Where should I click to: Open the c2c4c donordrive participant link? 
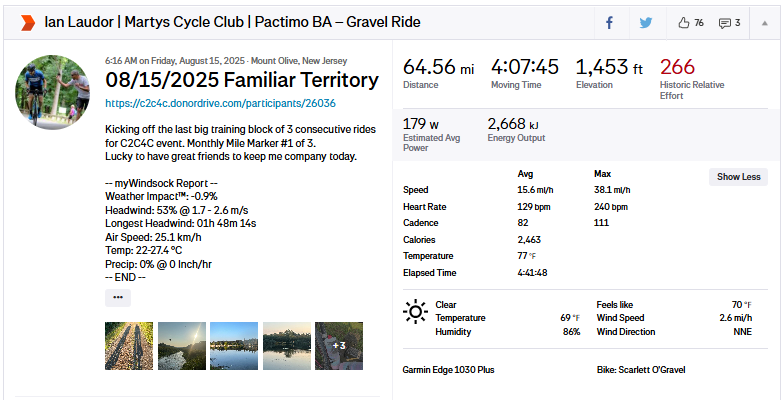[x=219, y=103]
